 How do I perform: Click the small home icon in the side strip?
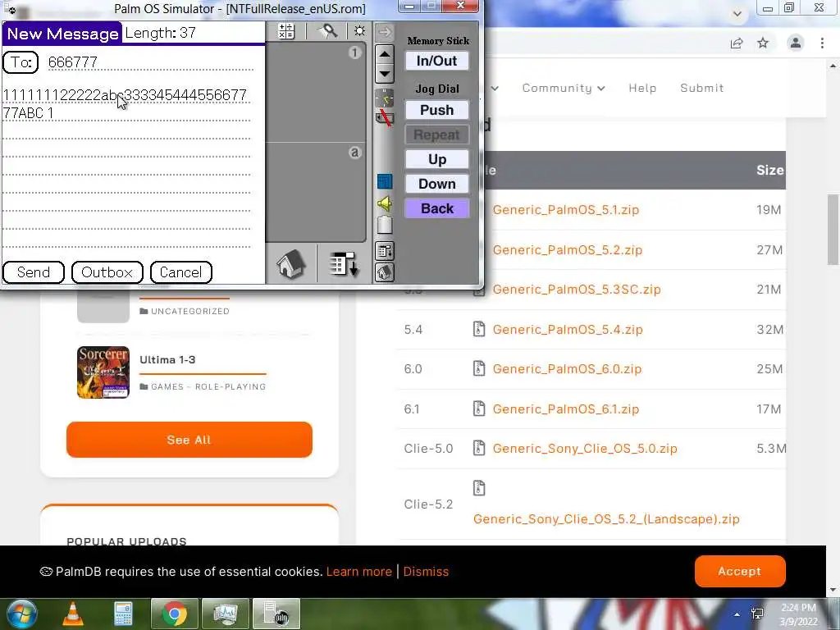click(385, 272)
